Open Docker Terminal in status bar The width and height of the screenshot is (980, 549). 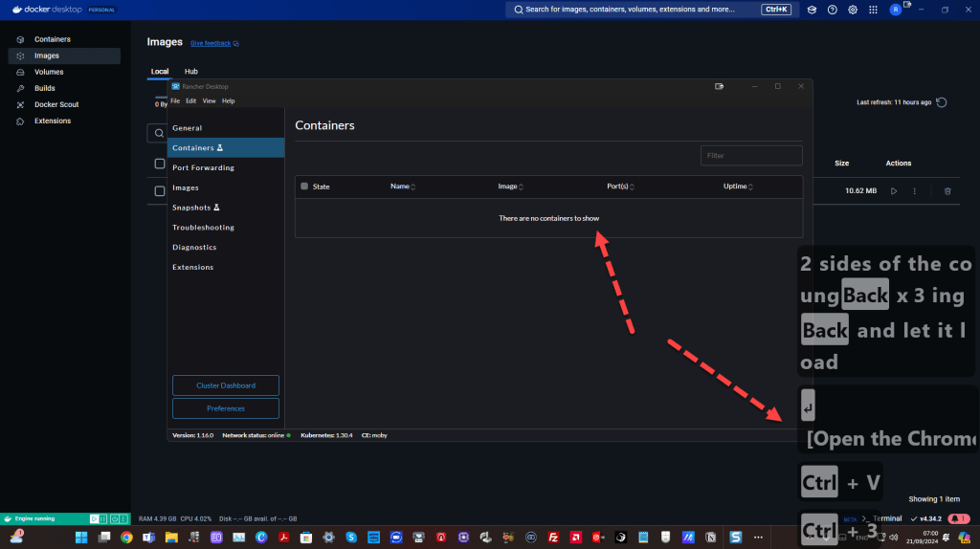(x=881, y=518)
